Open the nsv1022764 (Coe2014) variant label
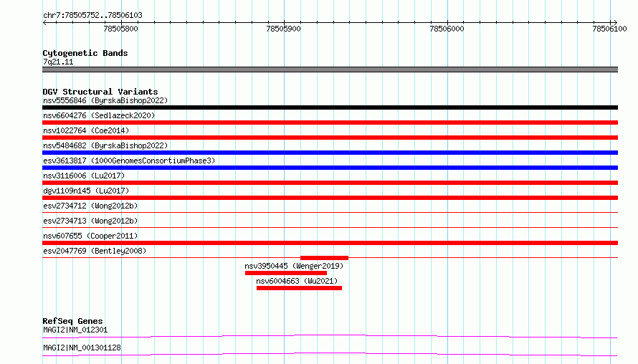The width and height of the screenshot is (638, 364). tap(86, 130)
